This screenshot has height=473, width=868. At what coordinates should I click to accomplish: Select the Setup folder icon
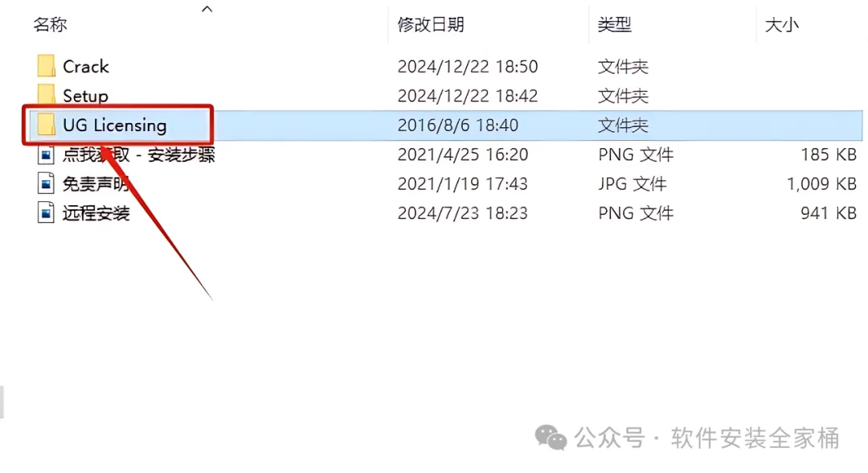46,95
